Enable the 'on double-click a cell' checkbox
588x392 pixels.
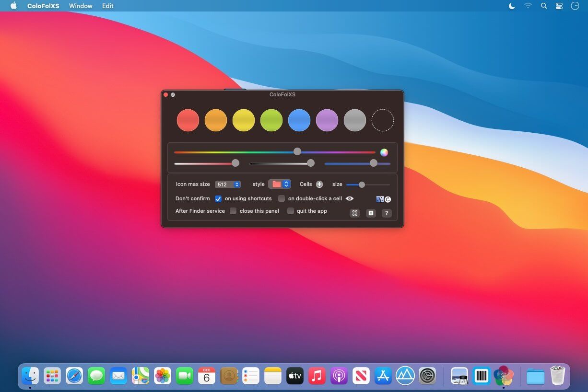coord(282,198)
